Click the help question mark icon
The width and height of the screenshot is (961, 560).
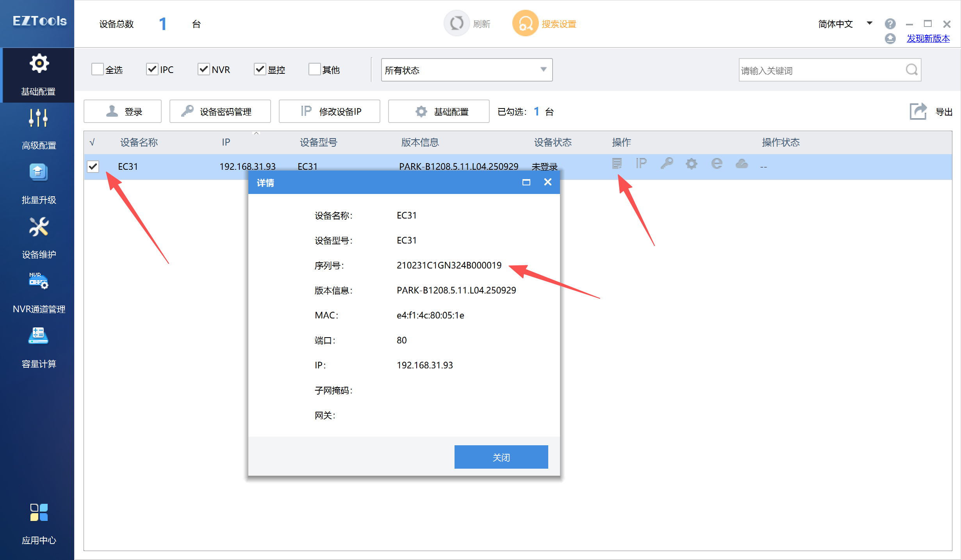(x=890, y=24)
